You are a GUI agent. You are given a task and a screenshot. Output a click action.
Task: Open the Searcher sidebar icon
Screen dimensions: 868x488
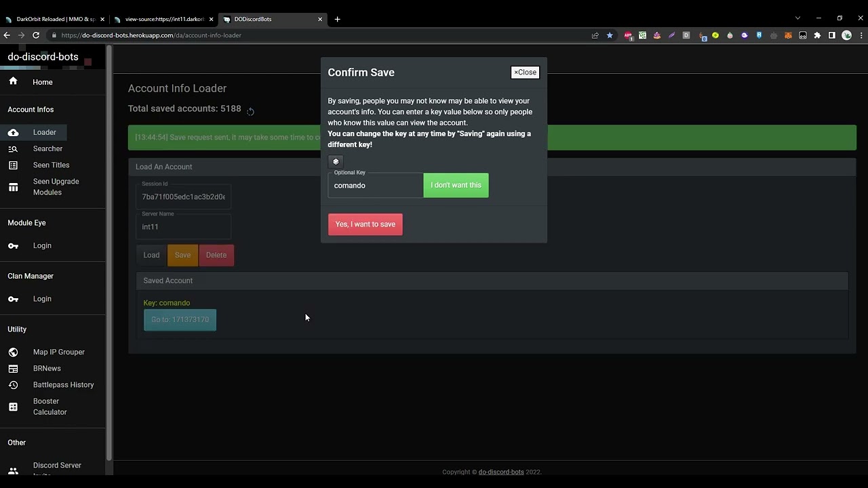click(13, 148)
